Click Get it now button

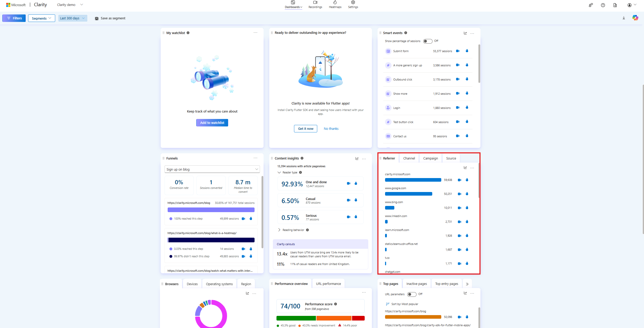(x=306, y=129)
